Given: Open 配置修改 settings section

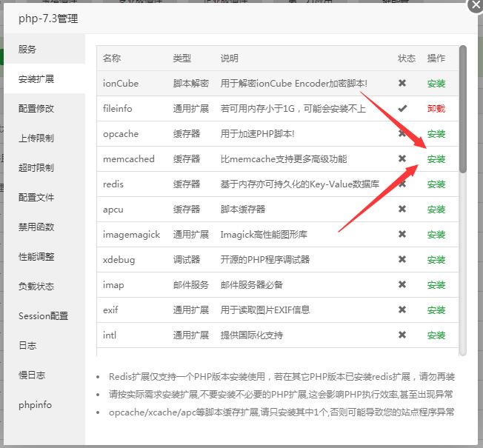Looking at the screenshot, I should (36, 109).
